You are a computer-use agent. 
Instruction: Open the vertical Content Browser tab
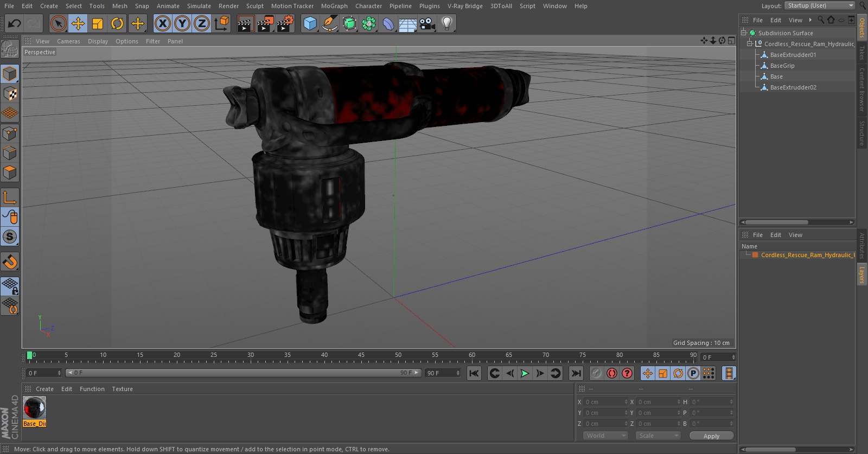click(861, 89)
